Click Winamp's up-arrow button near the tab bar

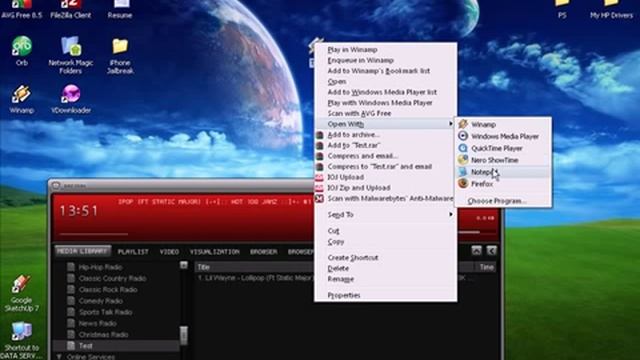[x=476, y=251]
